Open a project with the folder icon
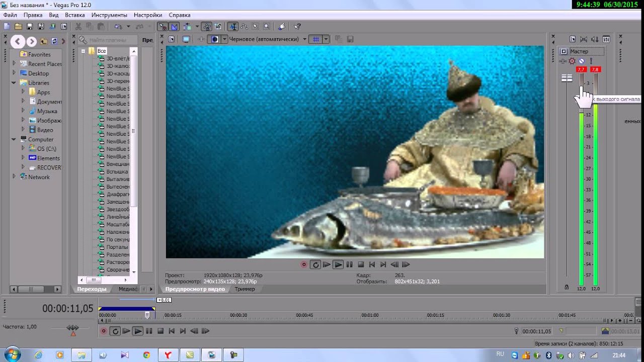This screenshot has width=644, height=362. (x=18, y=26)
